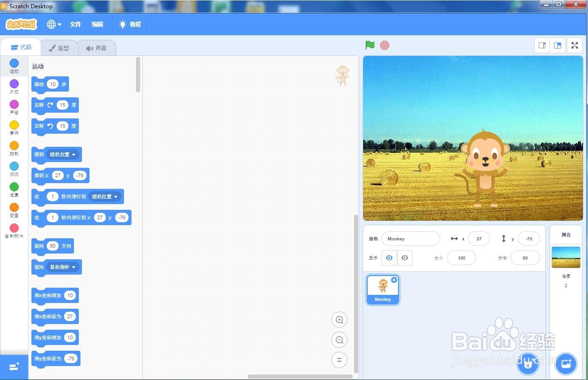Open the add new backdrop button
The height and width of the screenshot is (380, 588).
click(566, 363)
